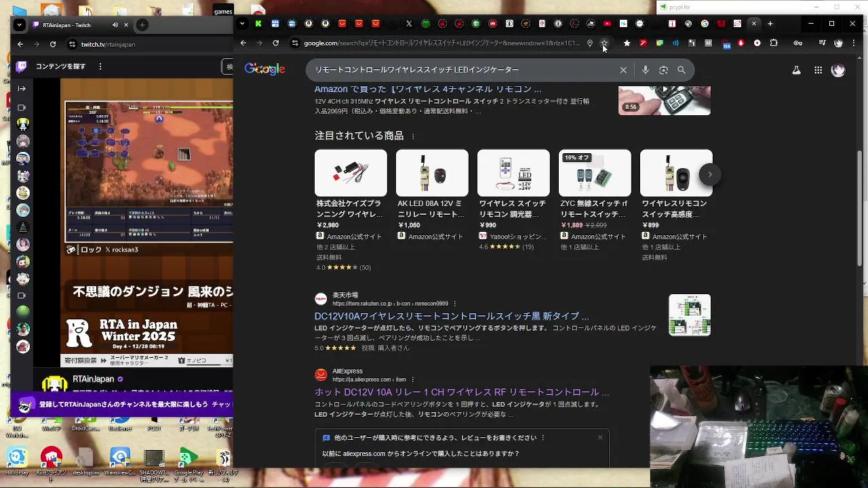The height and width of the screenshot is (488, 868).
Task: Open options beside 注目されている商品
Action: [x=412, y=136]
